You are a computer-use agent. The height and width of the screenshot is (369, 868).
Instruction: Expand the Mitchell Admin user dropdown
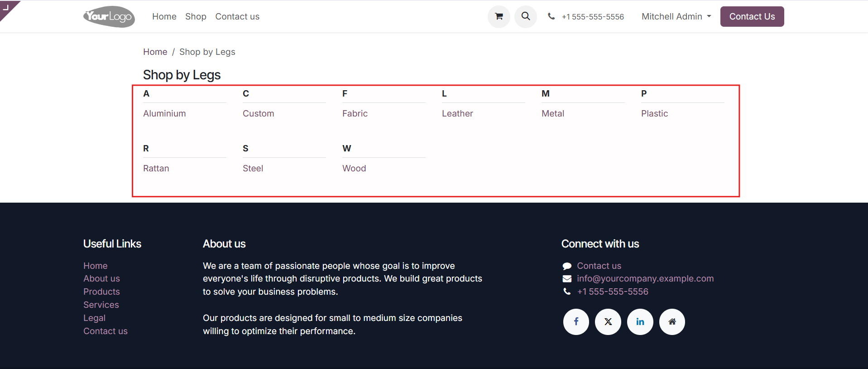click(676, 16)
